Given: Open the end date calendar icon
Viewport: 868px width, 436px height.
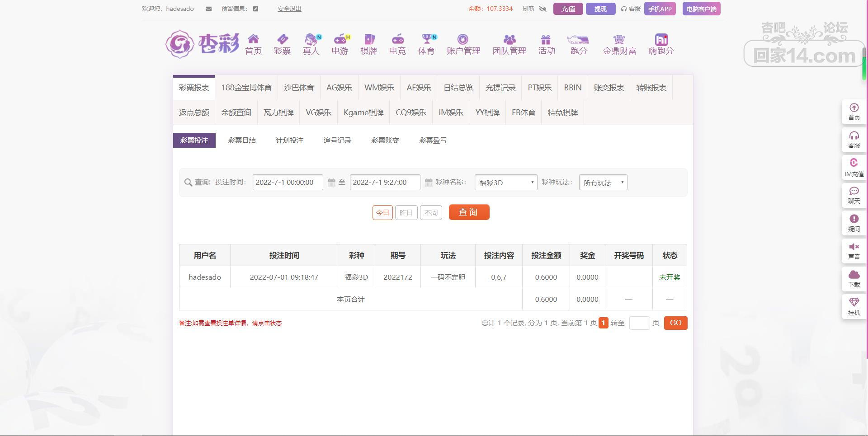Looking at the screenshot, I should pyautogui.click(x=429, y=183).
